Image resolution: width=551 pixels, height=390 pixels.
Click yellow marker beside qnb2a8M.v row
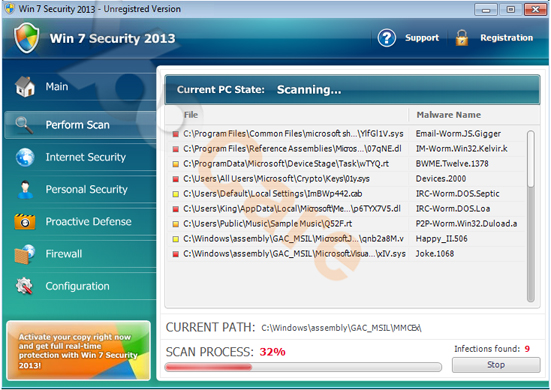(x=176, y=239)
